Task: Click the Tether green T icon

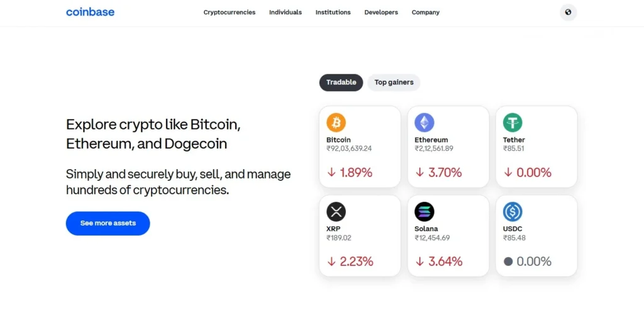Action: (513, 123)
